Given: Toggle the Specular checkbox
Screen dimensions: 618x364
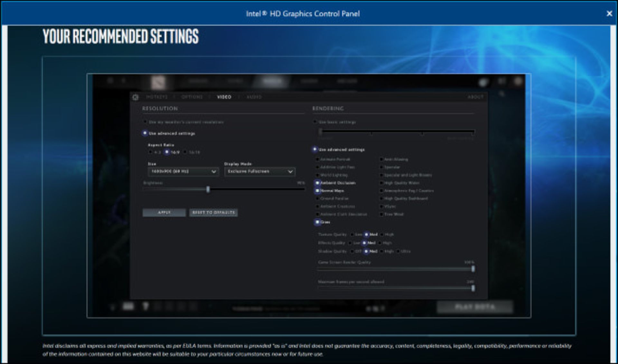Looking at the screenshot, I should click(x=381, y=167).
